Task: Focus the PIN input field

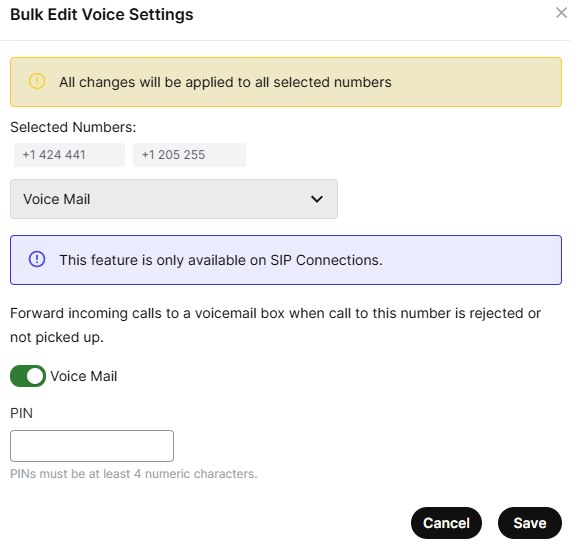Action: coord(92,446)
